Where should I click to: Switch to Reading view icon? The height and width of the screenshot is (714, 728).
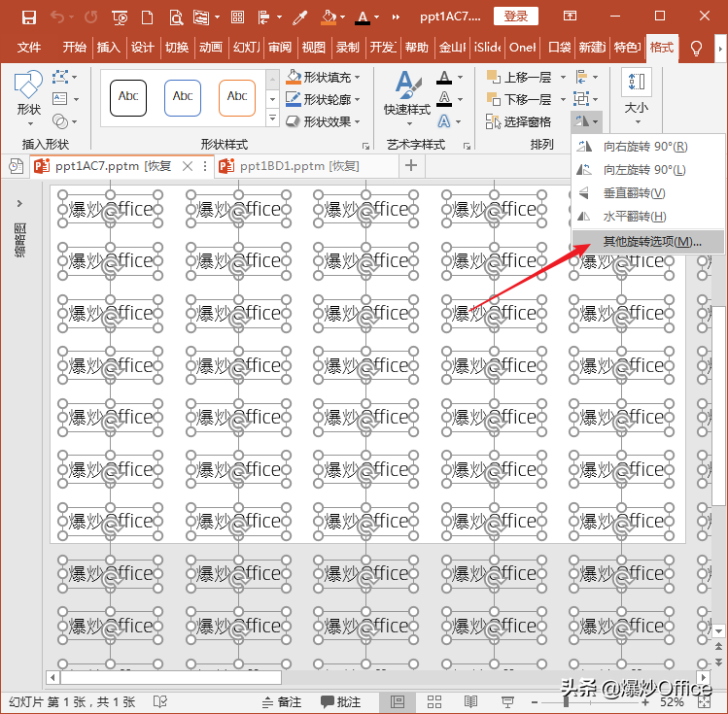(x=470, y=702)
